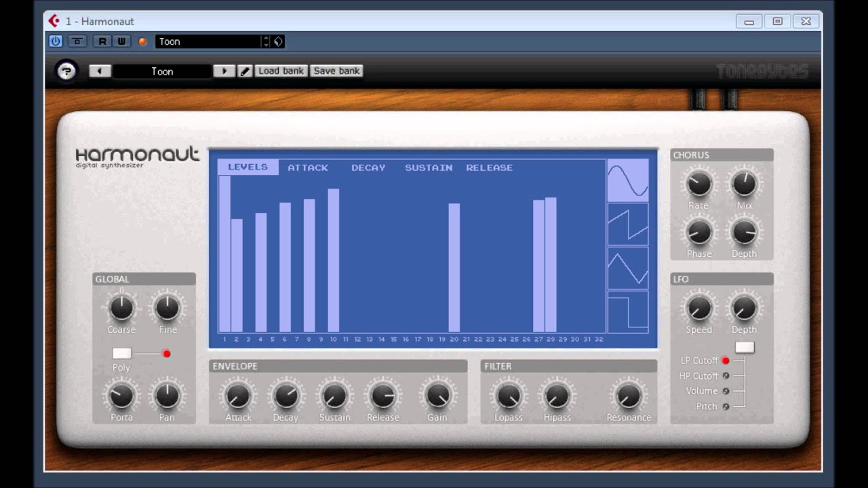Toggle the bypass effect button
The height and width of the screenshot is (488, 868).
[77, 41]
